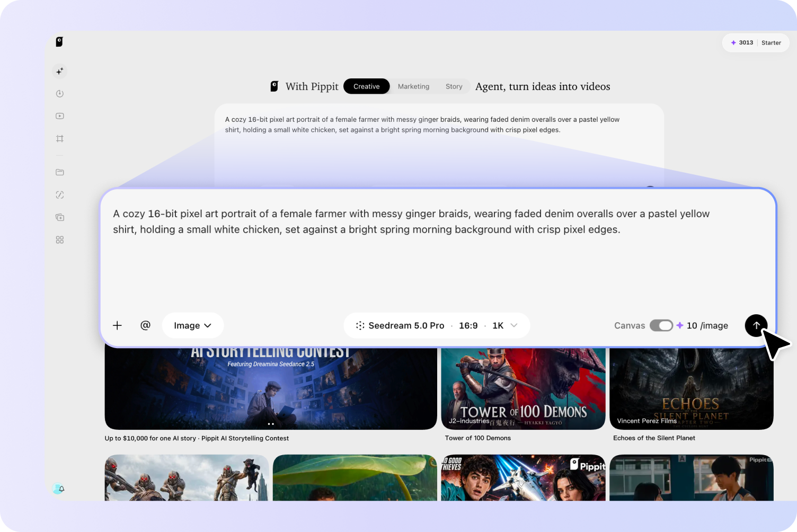Open the AI Storytelling Contest banner
Screen dimensions: 797x532
(271, 388)
